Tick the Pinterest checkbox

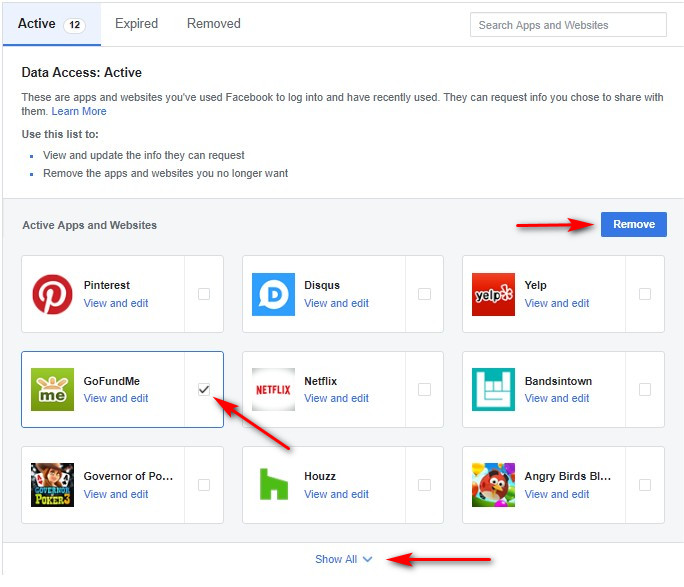point(204,294)
